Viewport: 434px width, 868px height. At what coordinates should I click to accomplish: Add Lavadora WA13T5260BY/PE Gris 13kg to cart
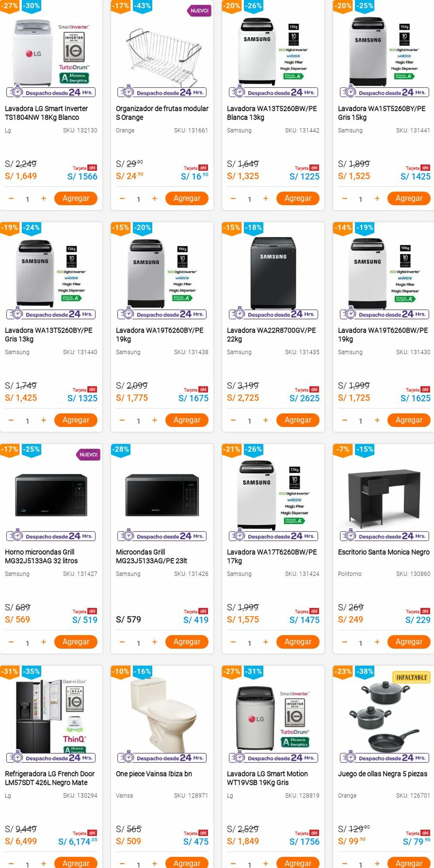[x=76, y=420]
